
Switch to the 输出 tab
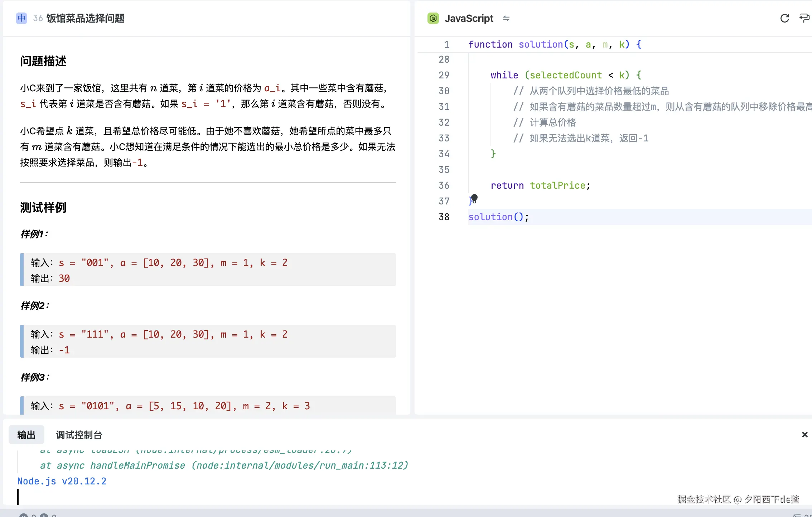[x=26, y=435]
